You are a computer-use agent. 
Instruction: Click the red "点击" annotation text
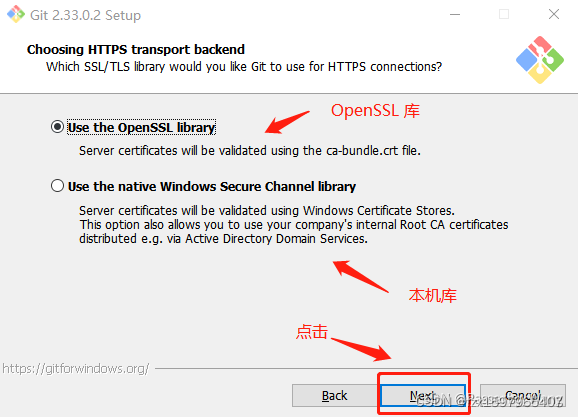point(312,331)
